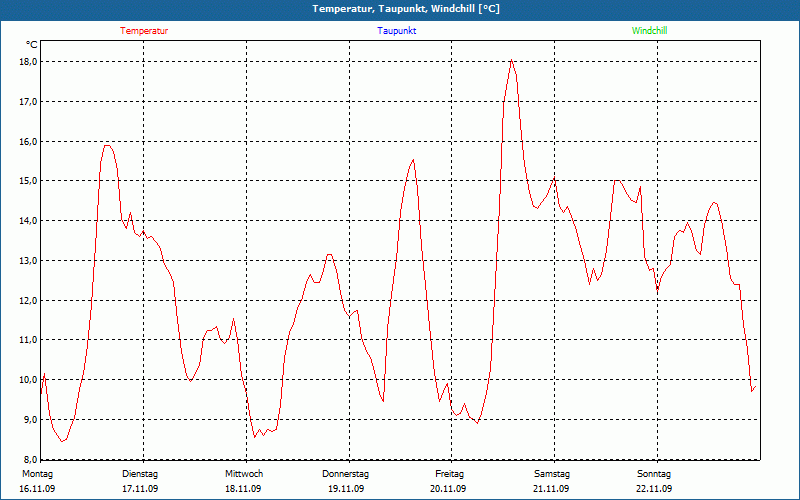Click the Freitag day label
Viewport: 800px width, 500px height.
pyautogui.click(x=449, y=474)
